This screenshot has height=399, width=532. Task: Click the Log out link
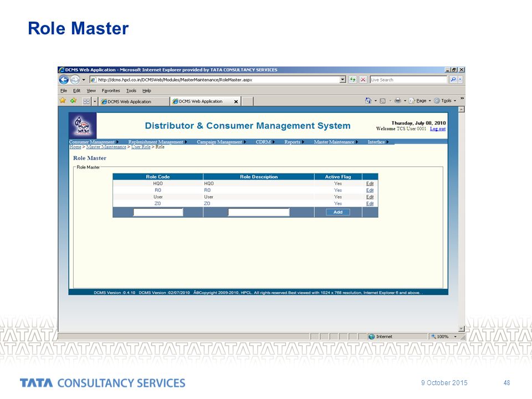[x=438, y=129]
